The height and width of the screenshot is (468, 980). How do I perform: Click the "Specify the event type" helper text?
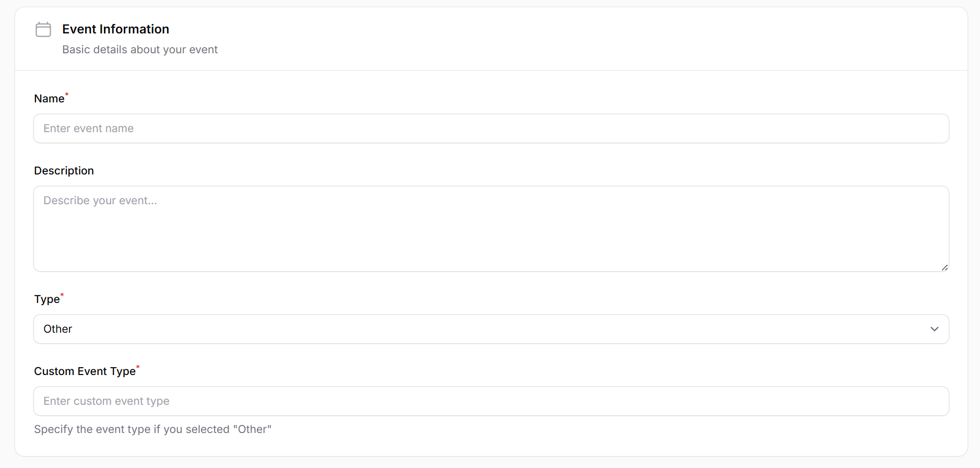pyautogui.click(x=152, y=429)
